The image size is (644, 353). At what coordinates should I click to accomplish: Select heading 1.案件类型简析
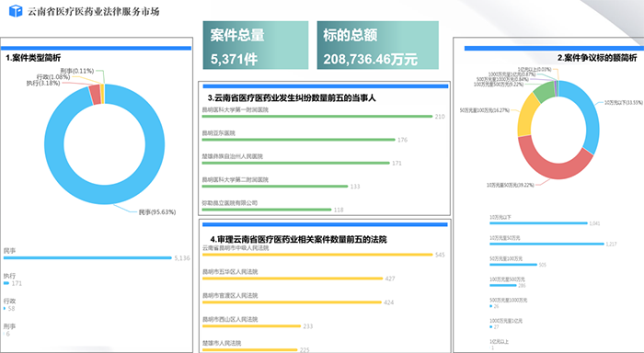click(x=33, y=58)
